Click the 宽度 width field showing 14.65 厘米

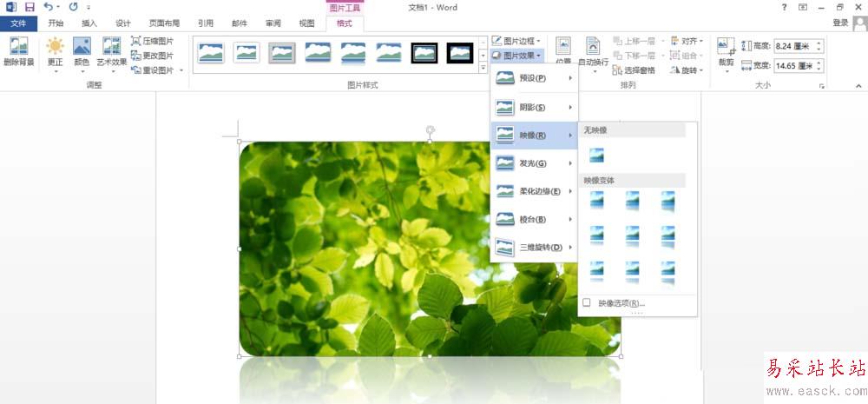click(x=794, y=66)
